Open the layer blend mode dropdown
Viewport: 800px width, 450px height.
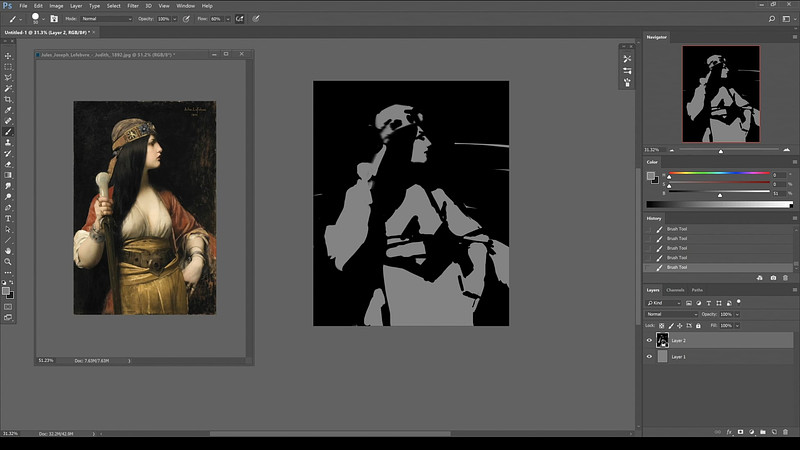coord(671,314)
